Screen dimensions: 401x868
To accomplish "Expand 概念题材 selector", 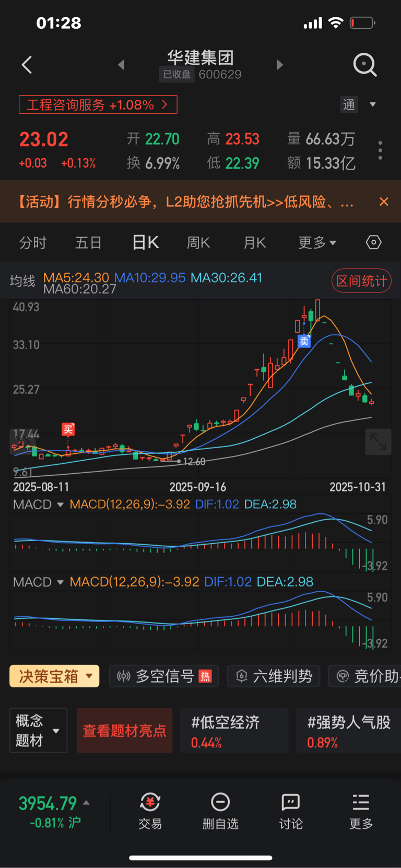I will (38, 730).
